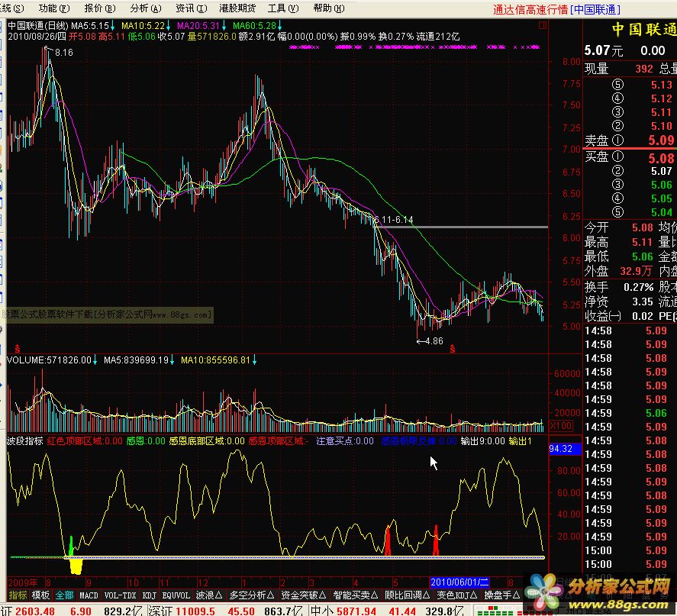Click the MA20:5.31 down arrow indicator
Viewport: 677px width, 616px height.
(224, 25)
